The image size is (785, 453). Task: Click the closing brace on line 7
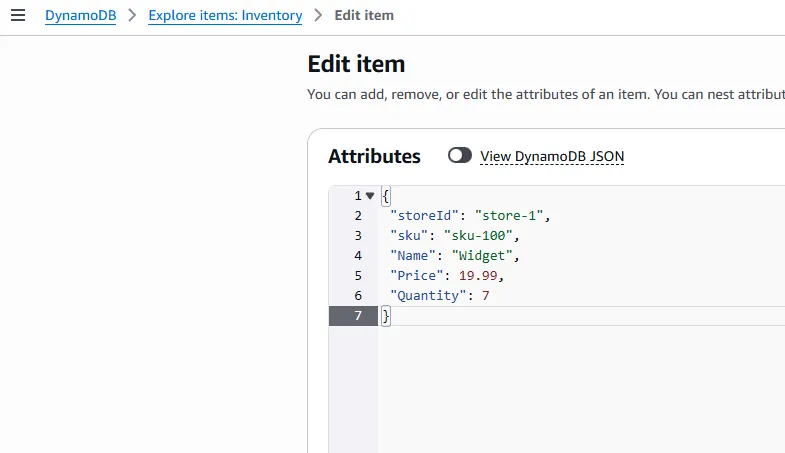[386, 316]
